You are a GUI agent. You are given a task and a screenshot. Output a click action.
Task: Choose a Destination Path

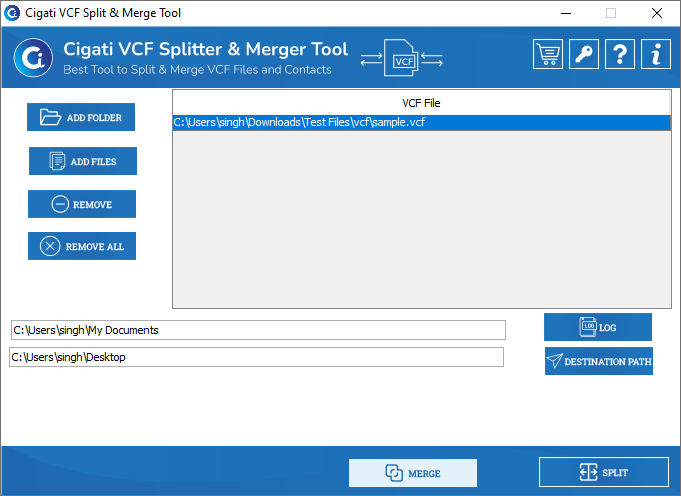[x=599, y=361]
